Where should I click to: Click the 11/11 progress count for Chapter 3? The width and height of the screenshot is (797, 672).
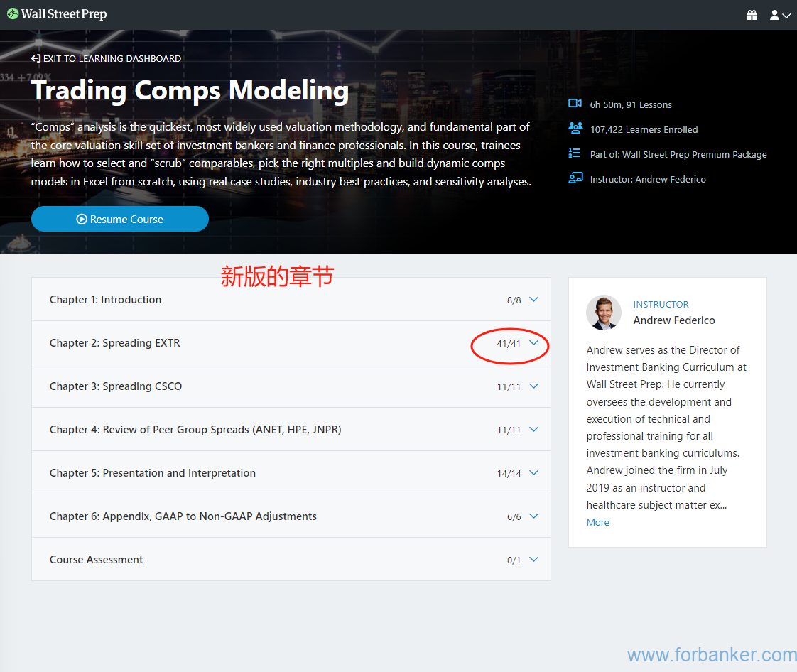(509, 387)
